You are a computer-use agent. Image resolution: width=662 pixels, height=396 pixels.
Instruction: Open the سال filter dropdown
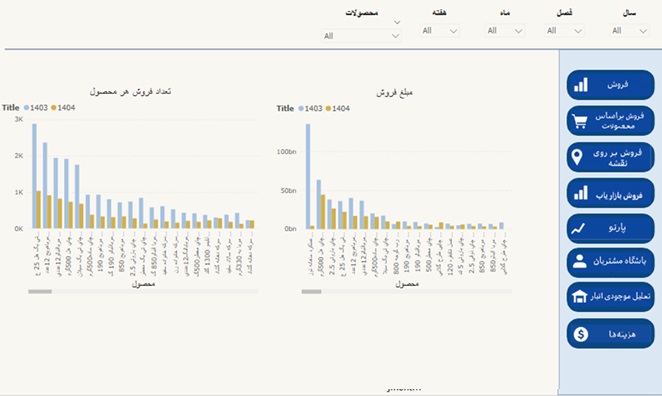(x=629, y=31)
